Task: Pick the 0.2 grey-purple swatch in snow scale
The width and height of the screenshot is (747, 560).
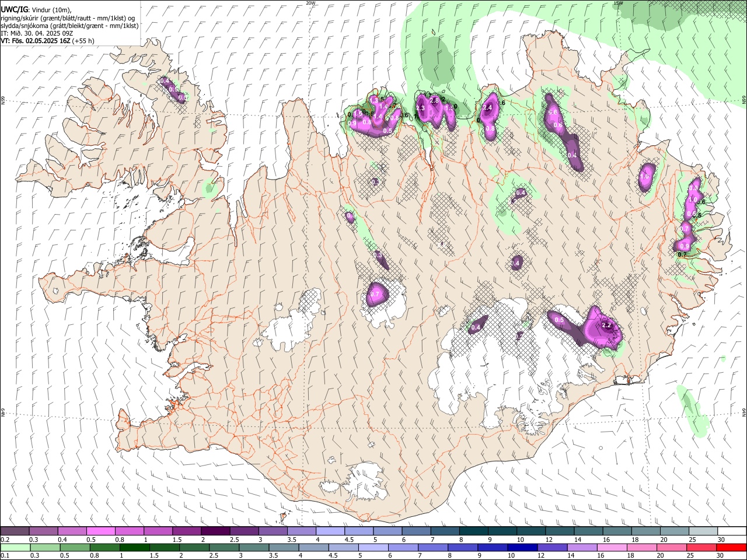Action: (15, 531)
